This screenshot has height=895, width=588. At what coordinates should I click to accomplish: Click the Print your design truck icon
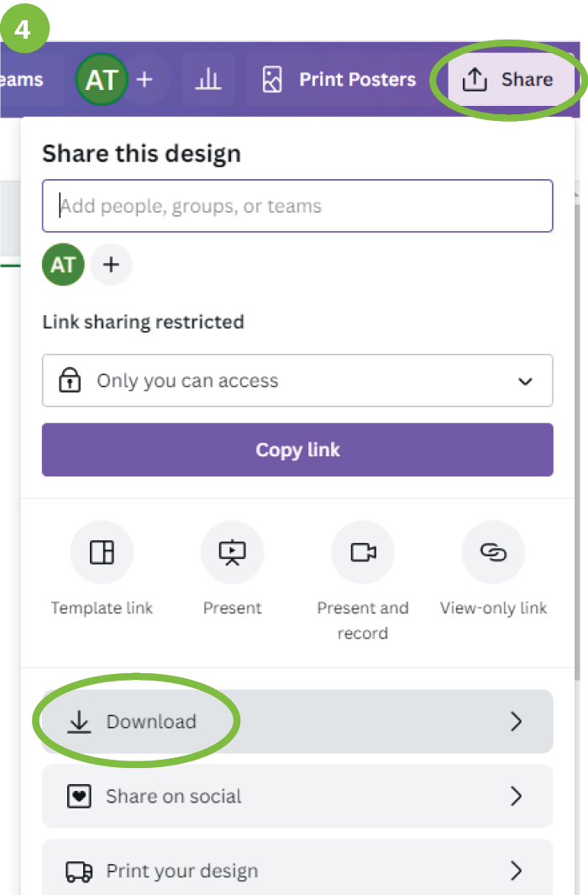coord(79,871)
